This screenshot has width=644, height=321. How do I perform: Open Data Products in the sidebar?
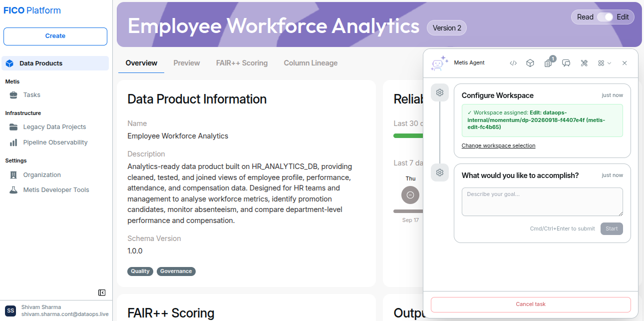[x=55, y=63]
